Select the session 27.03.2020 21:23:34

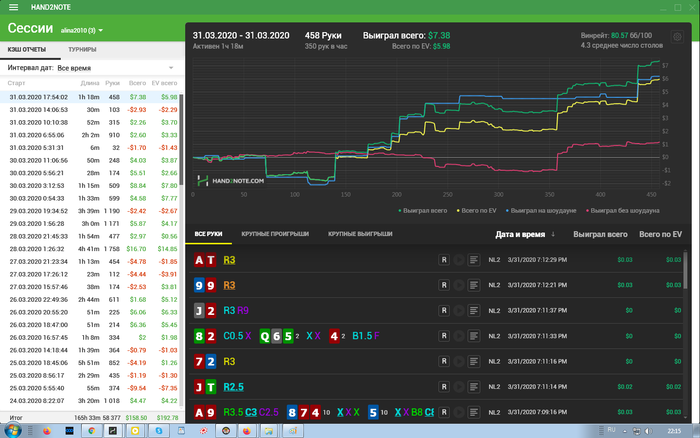click(x=89, y=262)
